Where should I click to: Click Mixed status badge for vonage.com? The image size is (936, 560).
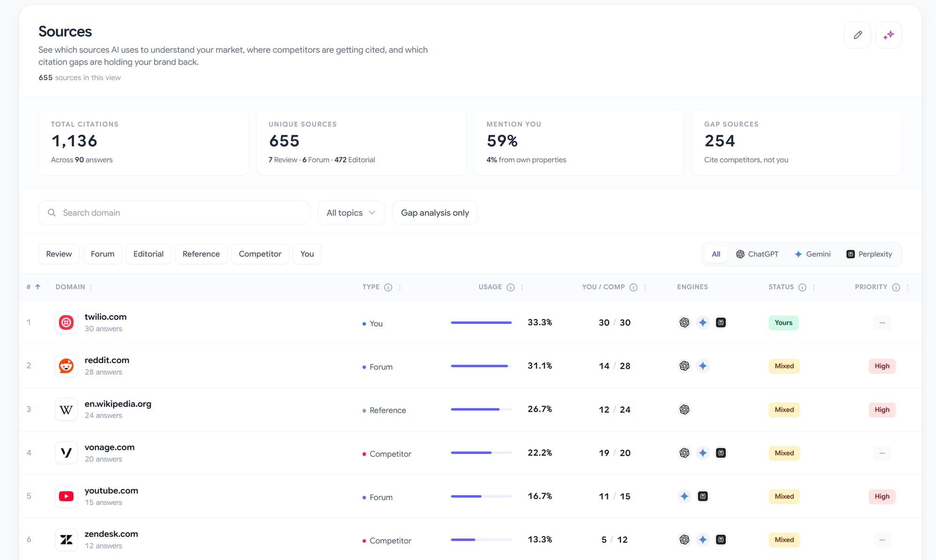784,453
